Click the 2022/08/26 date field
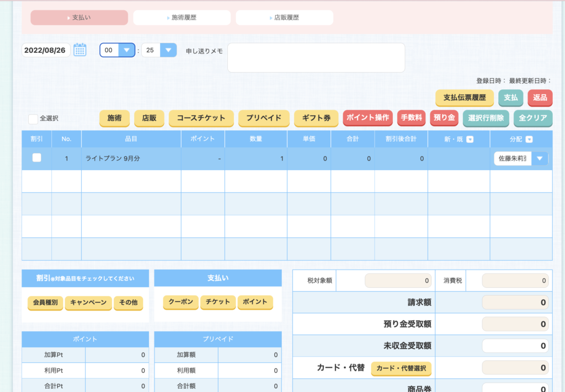Viewport: 565px width, 392px height. pyautogui.click(x=46, y=50)
